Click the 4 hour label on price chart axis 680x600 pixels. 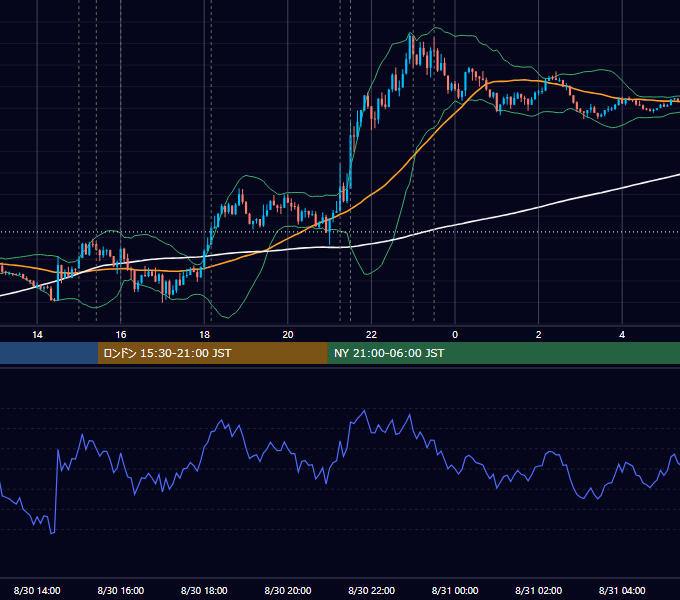[x=622, y=335]
